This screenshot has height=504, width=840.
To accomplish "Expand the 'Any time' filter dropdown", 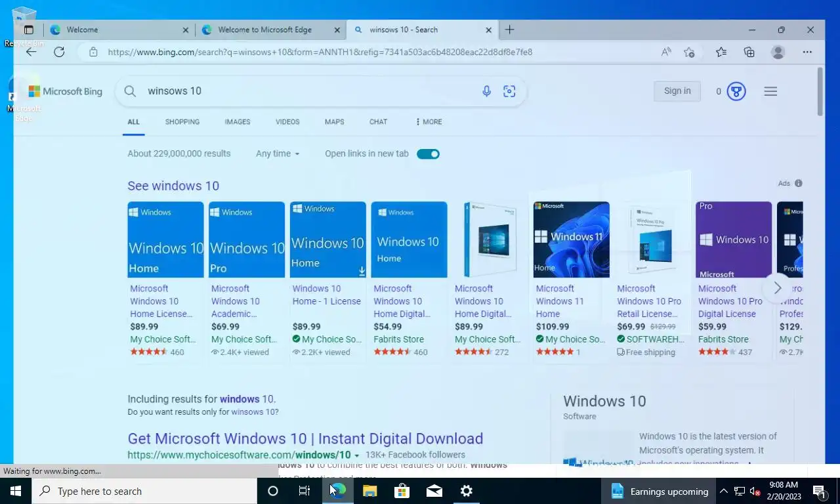I will (x=278, y=154).
